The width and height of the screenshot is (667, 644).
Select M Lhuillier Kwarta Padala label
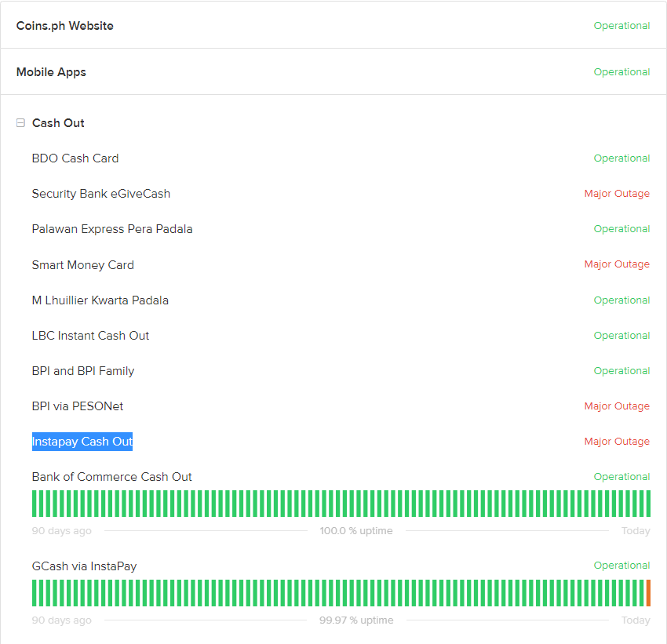coord(100,300)
